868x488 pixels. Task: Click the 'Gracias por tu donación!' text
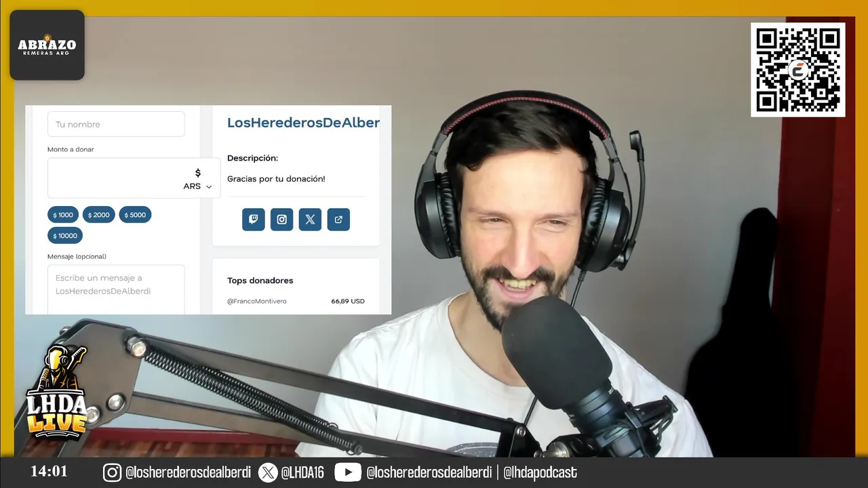click(276, 179)
